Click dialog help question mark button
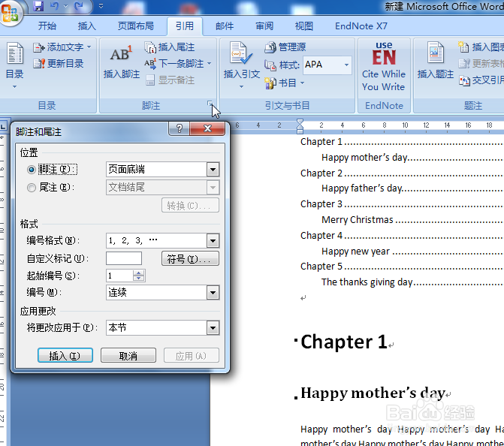The image size is (504, 446). tap(179, 128)
